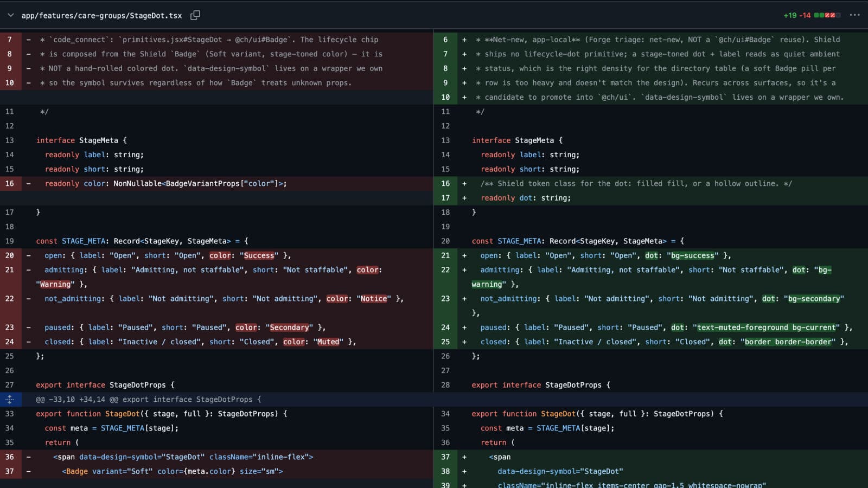Click the highlighted "Secondary" value on left line 23
The width and height of the screenshot is (868, 488).
pyautogui.click(x=289, y=328)
